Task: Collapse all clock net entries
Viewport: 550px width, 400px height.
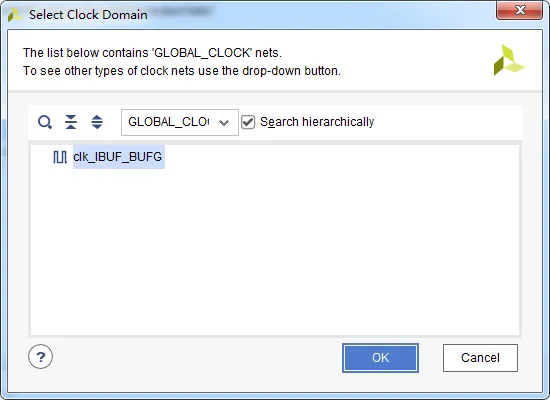Action: point(71,122)
